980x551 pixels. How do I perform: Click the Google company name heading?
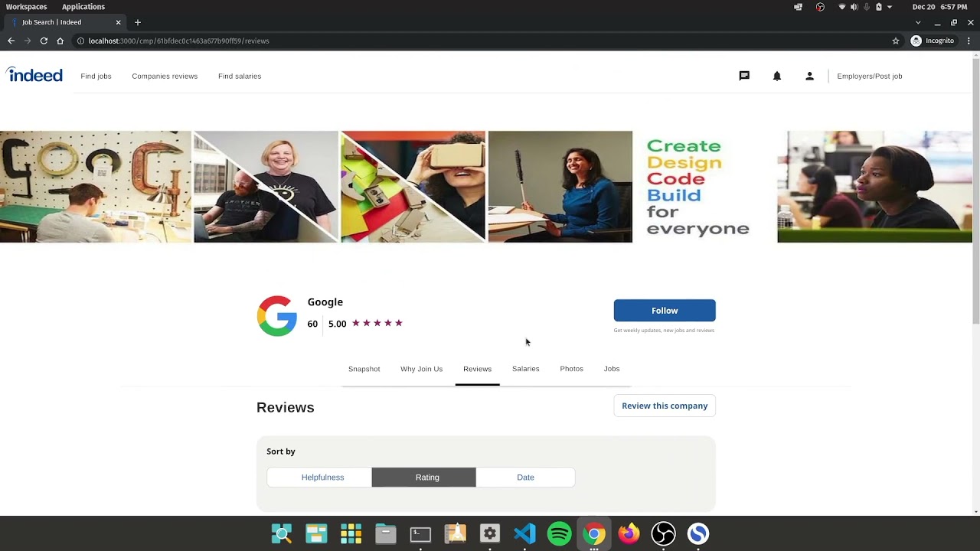[325, 302]
